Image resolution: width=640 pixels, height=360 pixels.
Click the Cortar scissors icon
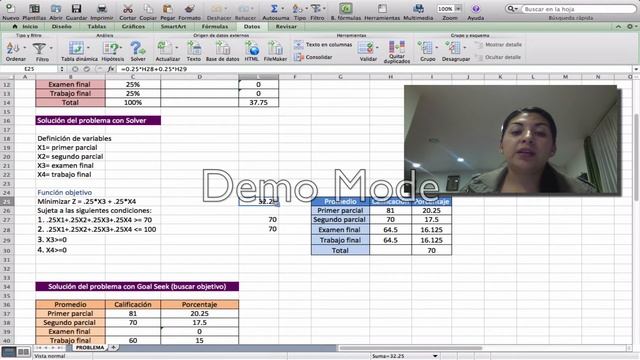point(127,9)
